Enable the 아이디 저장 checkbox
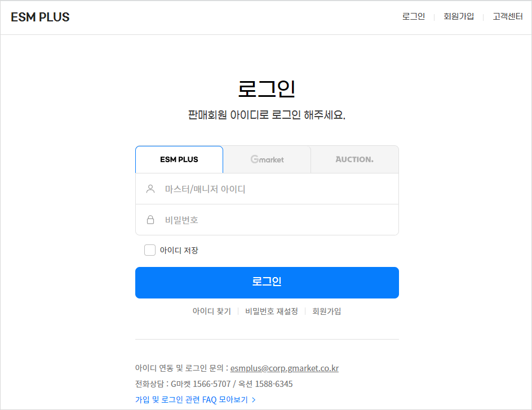The image size is (532, 410). tap(150, 250)
